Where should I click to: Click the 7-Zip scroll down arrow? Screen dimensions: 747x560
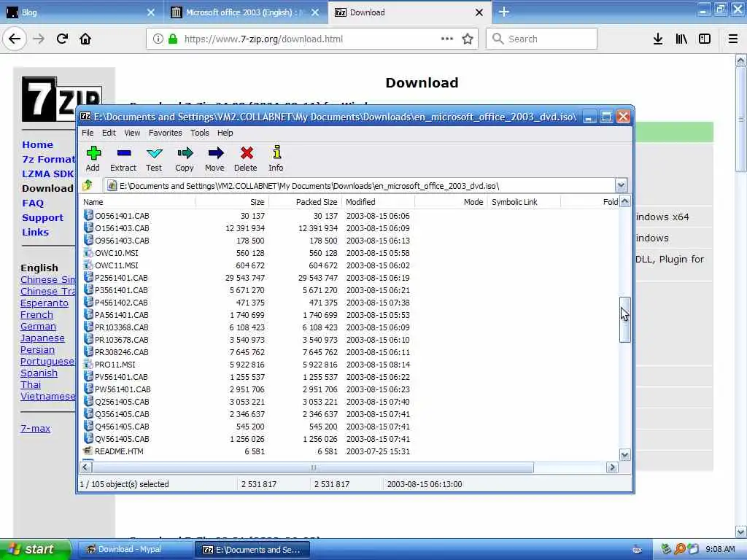(x=624, y=455)
